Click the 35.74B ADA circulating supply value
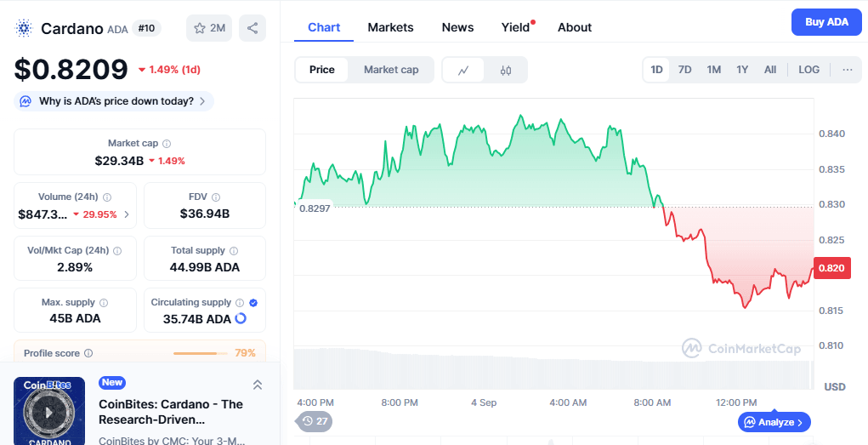868x445 pixels. [197, 319]
